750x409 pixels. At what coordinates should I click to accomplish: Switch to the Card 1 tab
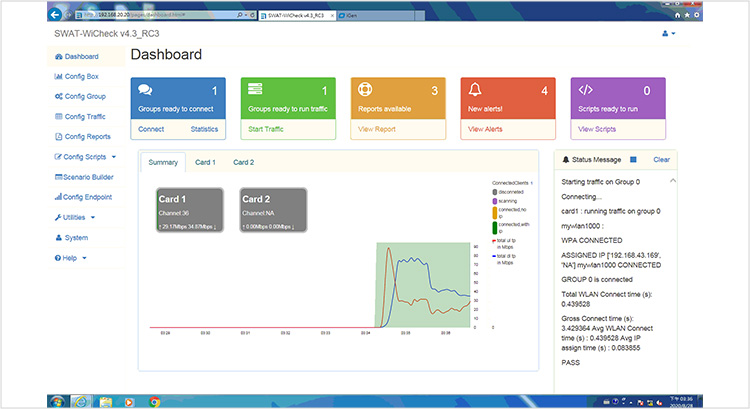tap(205, 163)
